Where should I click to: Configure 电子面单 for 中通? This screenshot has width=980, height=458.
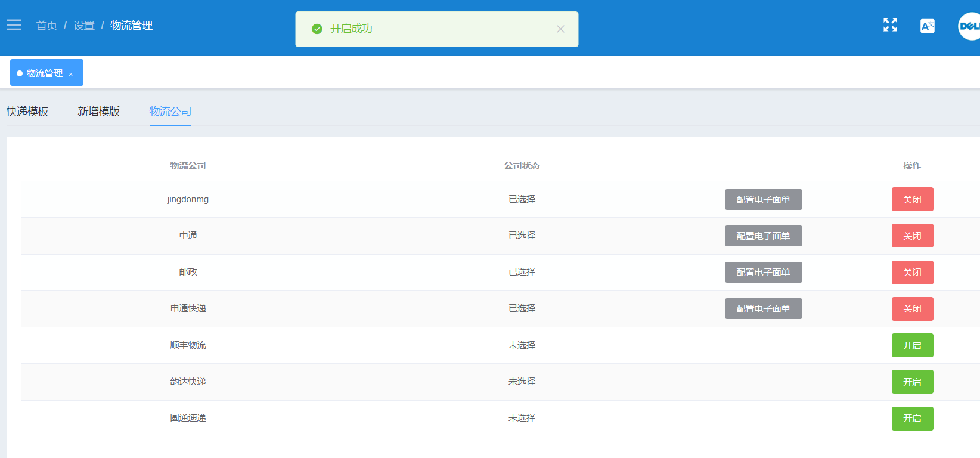tap(764, 236)
